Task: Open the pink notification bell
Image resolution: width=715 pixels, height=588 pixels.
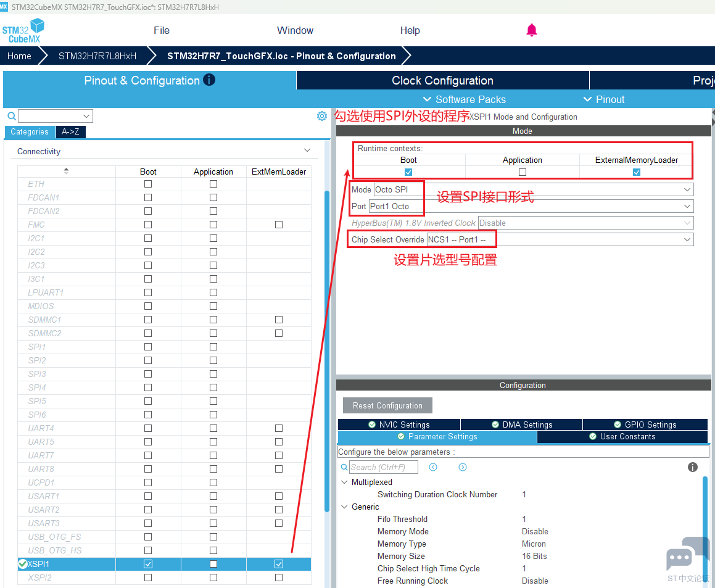Action: click(x=531, y=31)
